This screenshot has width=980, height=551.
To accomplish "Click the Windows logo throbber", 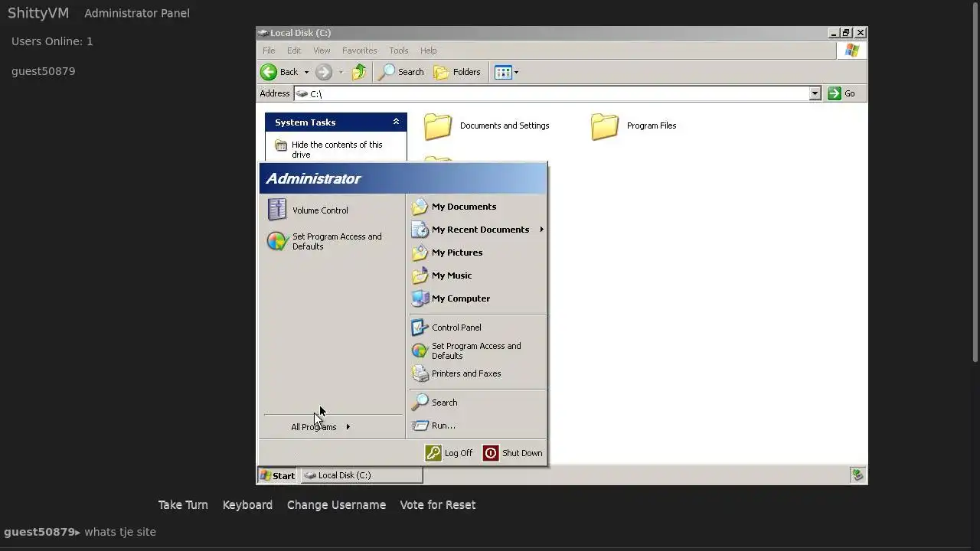I will click(x=851, y=51).
